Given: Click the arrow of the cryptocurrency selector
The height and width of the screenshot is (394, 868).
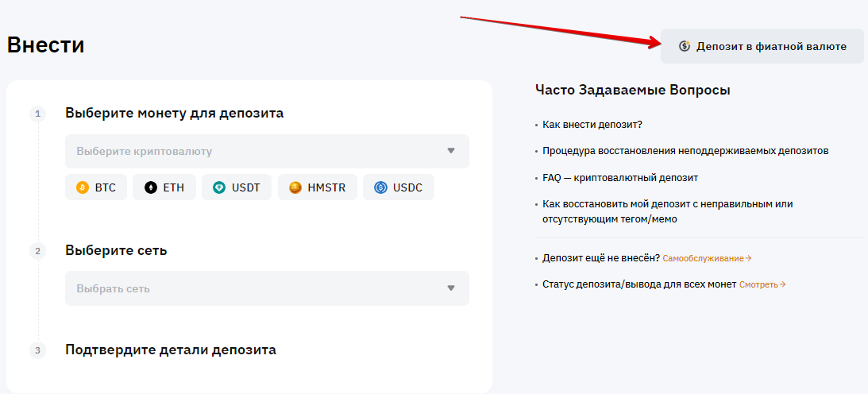Looking at the screenshot, I should 450,151.
